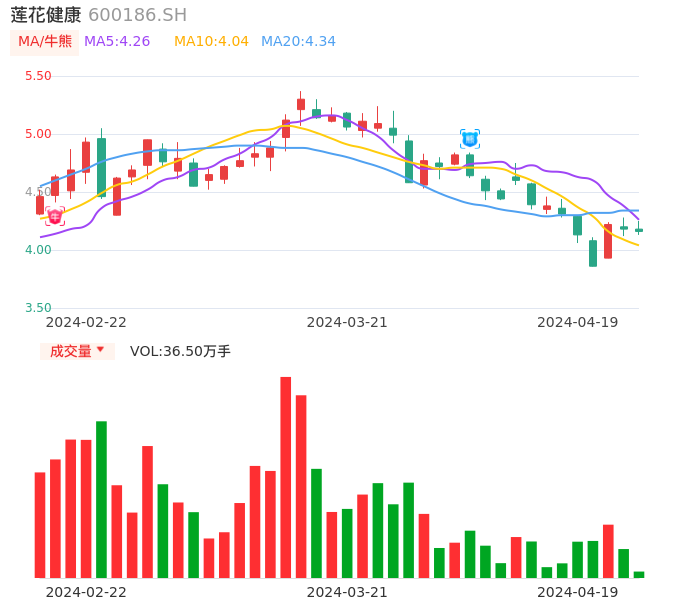Click the red bull signal marker icon
This screenshot has width=686, height=606.
55,217
